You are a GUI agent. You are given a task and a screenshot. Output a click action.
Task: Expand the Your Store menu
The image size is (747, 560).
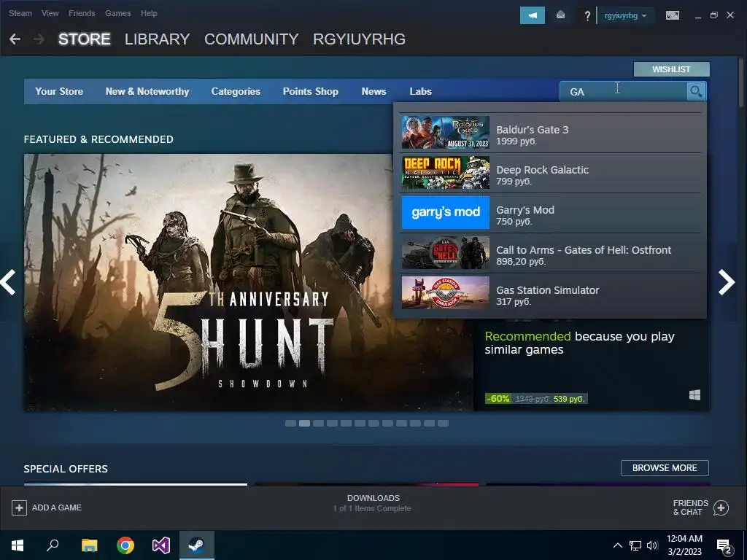click(x=59, y=91)
